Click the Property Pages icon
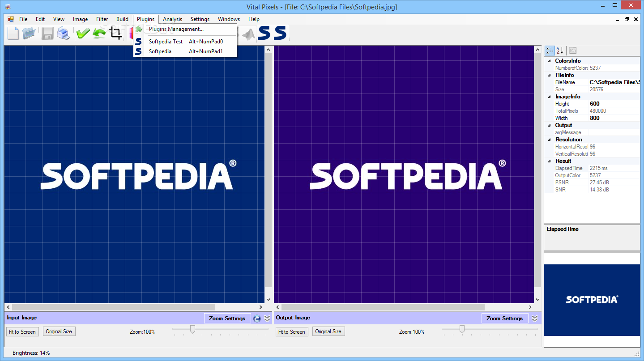Image resolution: width=644 pixels, height=361 pixels. [572, 51]
